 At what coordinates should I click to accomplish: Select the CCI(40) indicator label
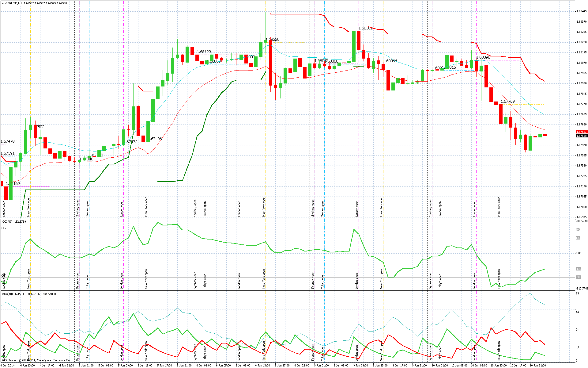pyautogui.click(x=7, y=221)
